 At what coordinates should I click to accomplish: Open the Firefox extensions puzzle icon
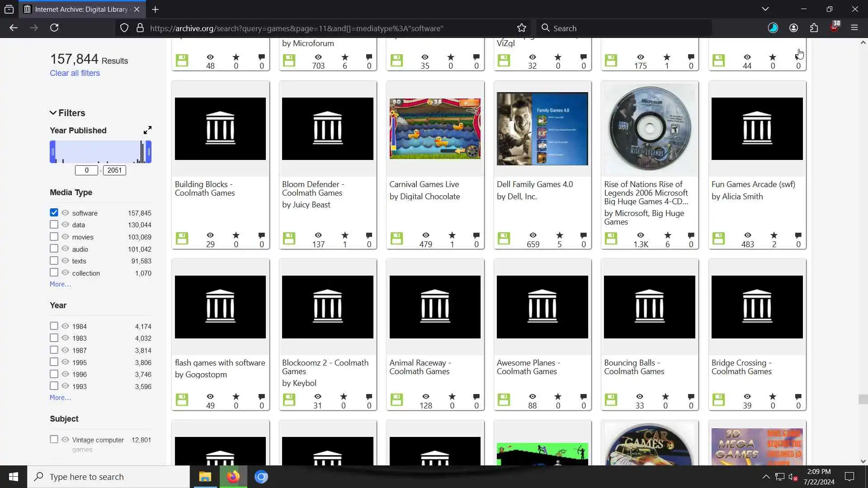[x=814, y=28]
